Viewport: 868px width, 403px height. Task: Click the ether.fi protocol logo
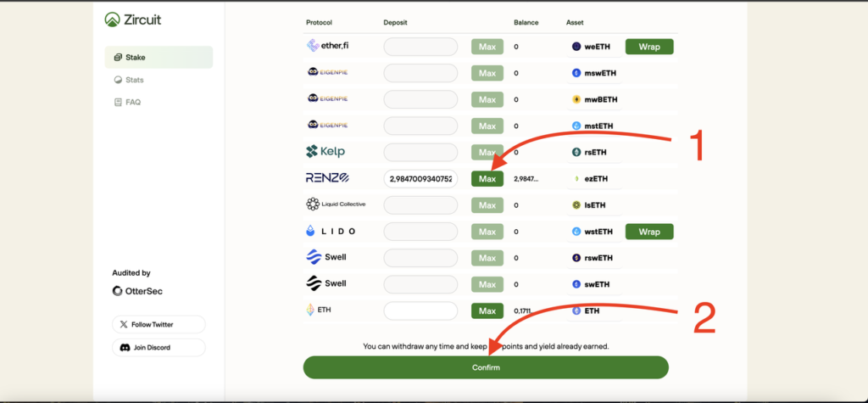pyautogui.click(x=328, y=46)
